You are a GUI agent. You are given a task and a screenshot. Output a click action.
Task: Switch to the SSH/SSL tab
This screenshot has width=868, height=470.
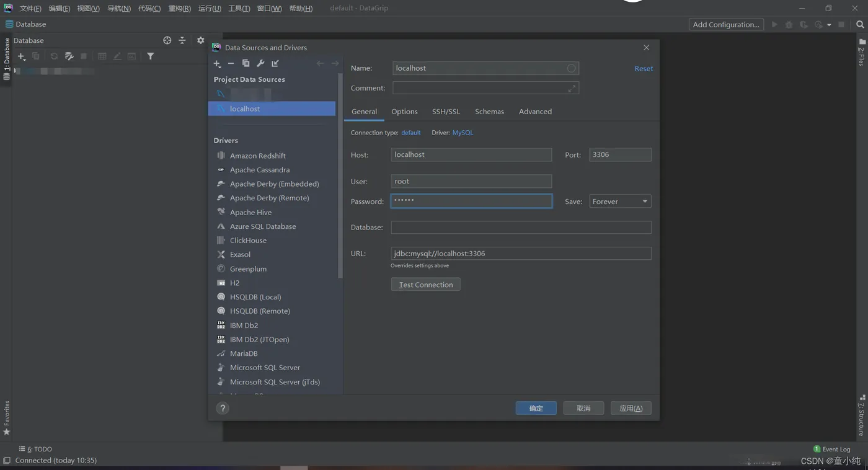[446, 112]
